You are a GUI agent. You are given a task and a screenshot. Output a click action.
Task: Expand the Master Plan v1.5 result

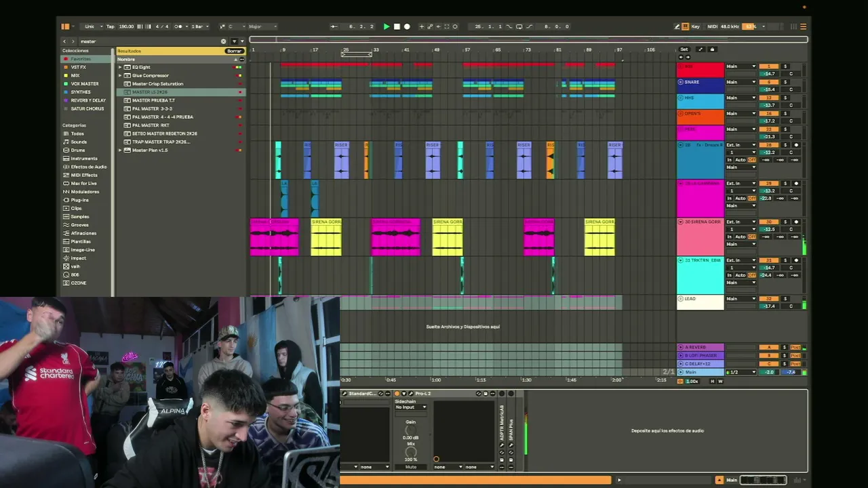(120, 150)
